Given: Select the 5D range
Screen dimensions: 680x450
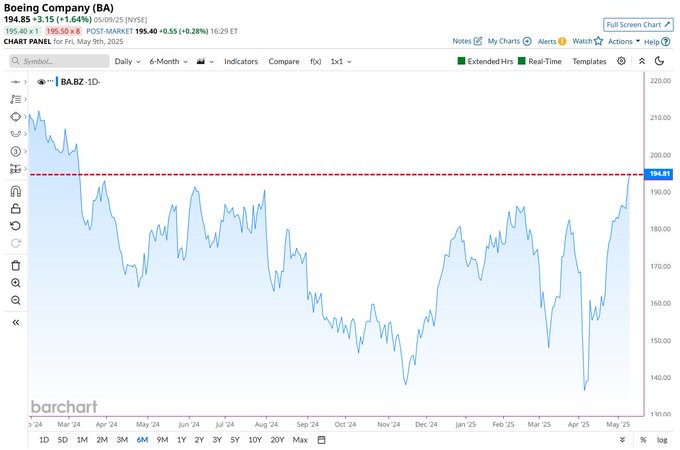Looking at the screenshot, I should tap(63, 440).
